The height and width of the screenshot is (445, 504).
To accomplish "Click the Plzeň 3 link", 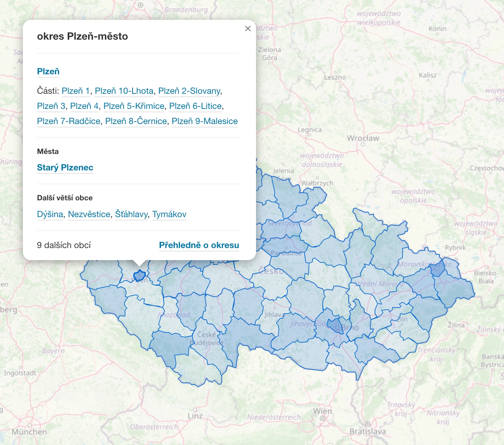I will 51,106.
